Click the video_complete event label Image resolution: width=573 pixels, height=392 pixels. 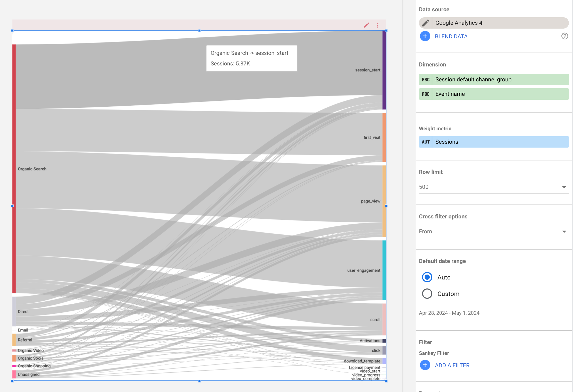click(366, 379)
